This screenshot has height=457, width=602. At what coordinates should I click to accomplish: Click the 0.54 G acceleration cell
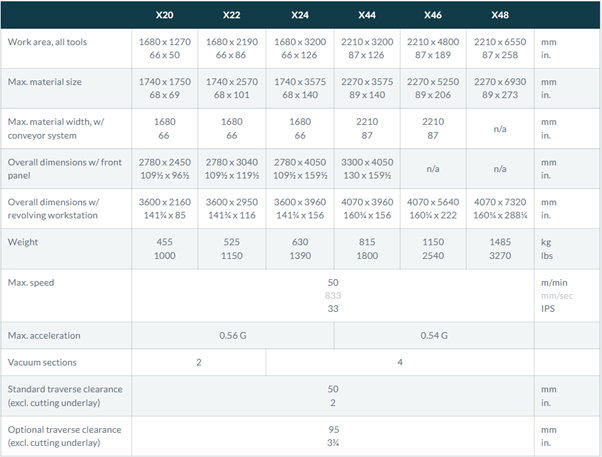pos(434,336)
